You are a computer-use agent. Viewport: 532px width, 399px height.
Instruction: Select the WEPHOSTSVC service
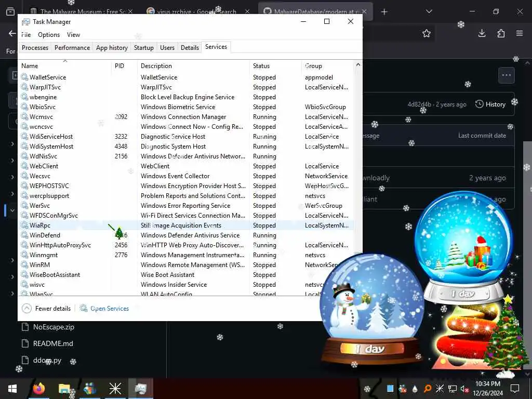[186, 186]
